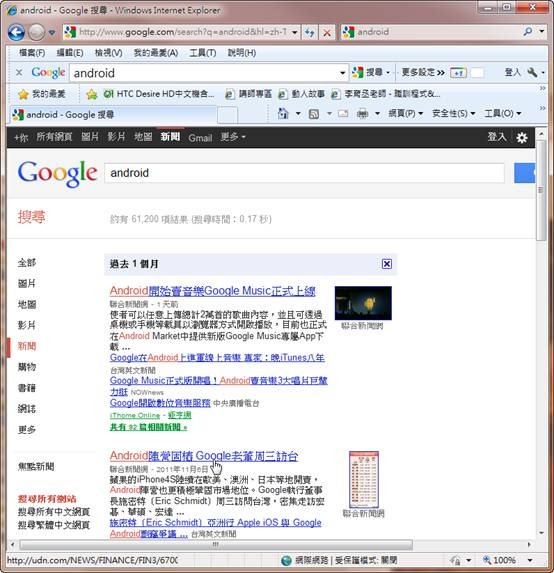Click the horizontal scrollbar thumb
The width and height of the screenshot is (554, 573).
point(216,545)
